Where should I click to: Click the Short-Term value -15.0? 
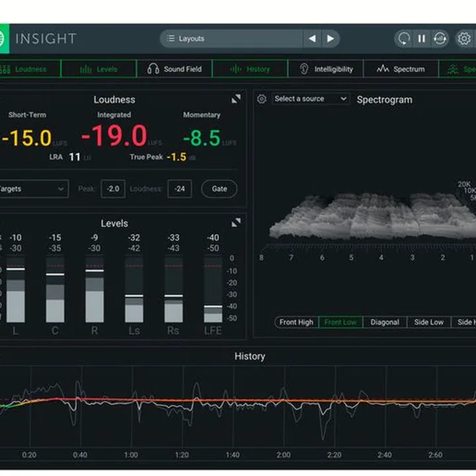26,138
